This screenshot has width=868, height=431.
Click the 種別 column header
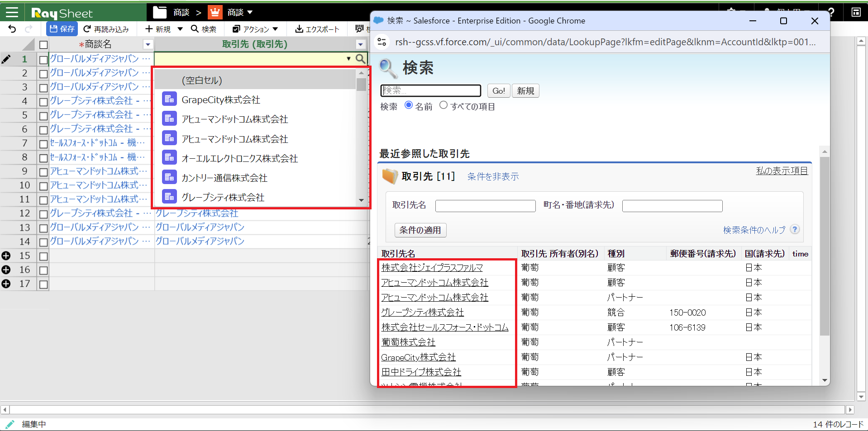615,254
